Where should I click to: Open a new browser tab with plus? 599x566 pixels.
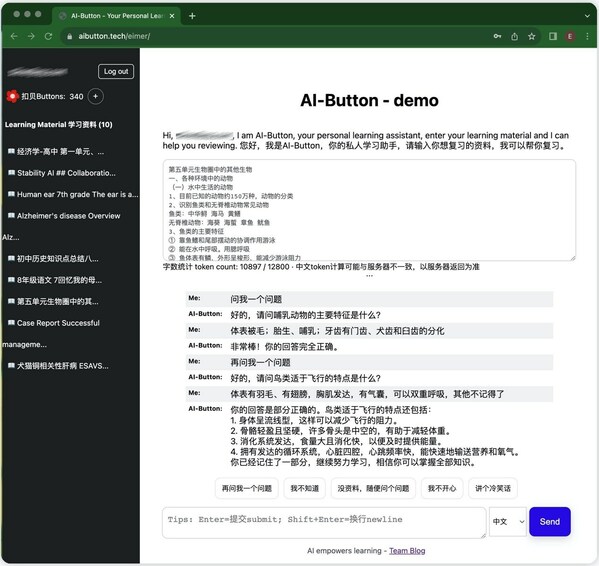tap(192, 16)
